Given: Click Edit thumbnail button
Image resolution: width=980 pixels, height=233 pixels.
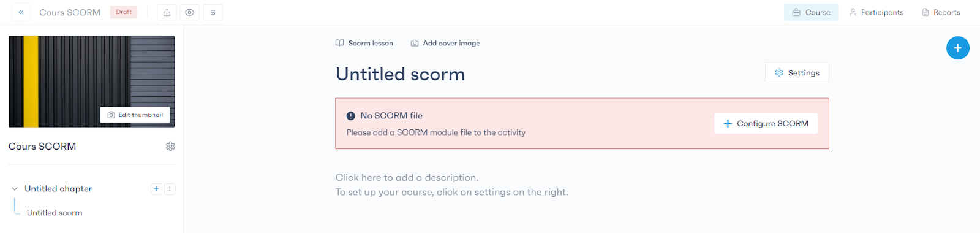Looking at the screenshot, I should click(x=135, y=115).
